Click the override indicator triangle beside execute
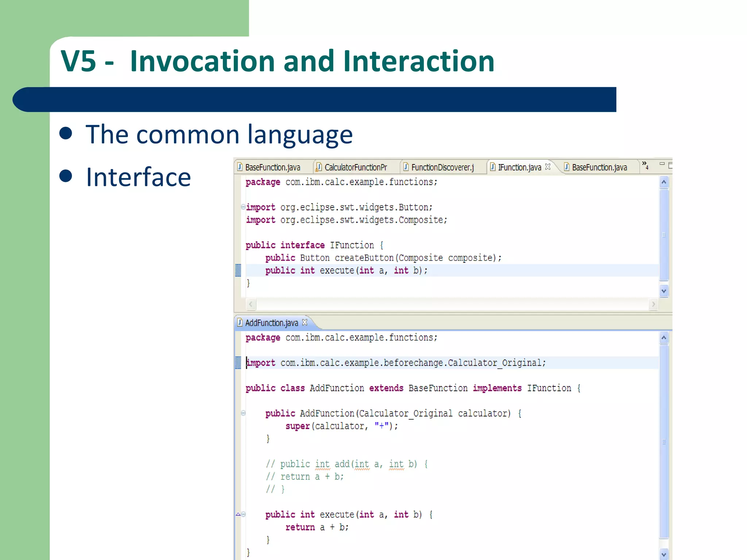 point(238,514)
